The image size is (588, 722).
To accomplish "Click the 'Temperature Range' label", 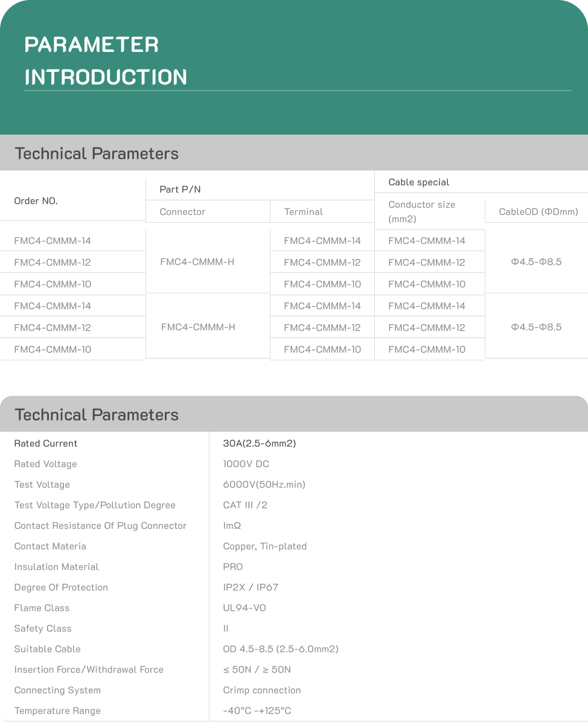I will pos(57,711).
